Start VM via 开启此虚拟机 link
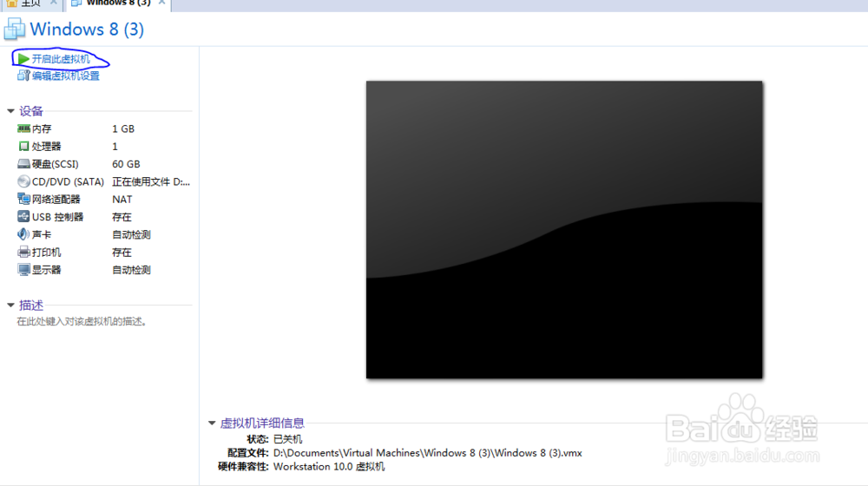 tap(61, 59)
